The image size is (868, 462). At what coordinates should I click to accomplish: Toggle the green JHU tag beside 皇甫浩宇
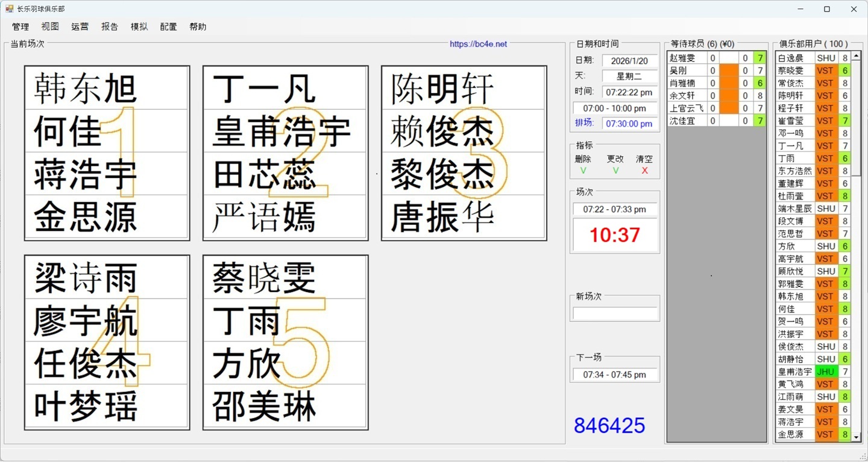click(x=825, y=372)
